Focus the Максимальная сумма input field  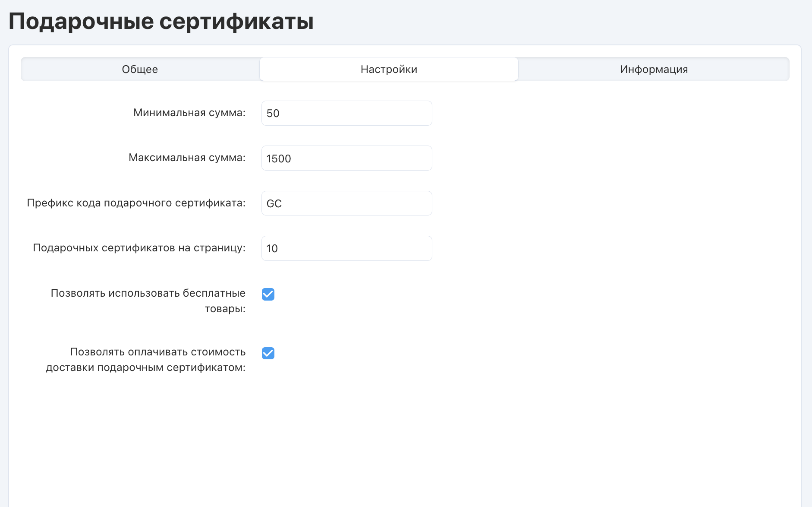pyautogui.click(x=346, y=158)
